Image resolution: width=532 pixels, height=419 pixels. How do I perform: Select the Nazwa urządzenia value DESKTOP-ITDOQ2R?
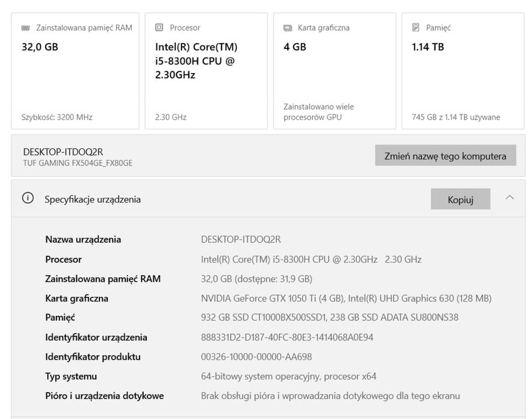tap(241, 239)
